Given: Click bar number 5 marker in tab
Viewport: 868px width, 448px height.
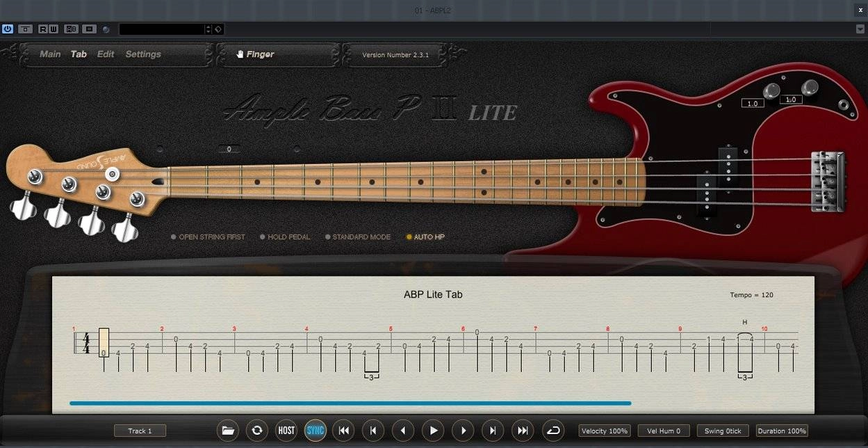Looking at the screenshot, I should (391, 329).
